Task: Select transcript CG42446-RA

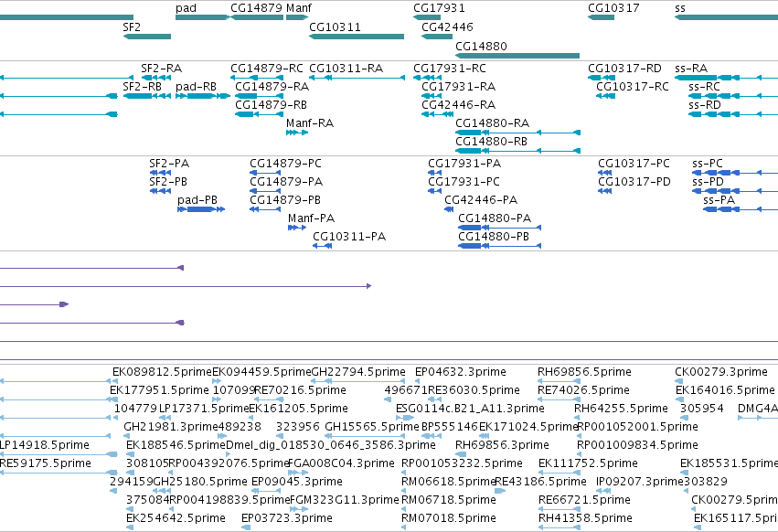Action: [458, 105]
